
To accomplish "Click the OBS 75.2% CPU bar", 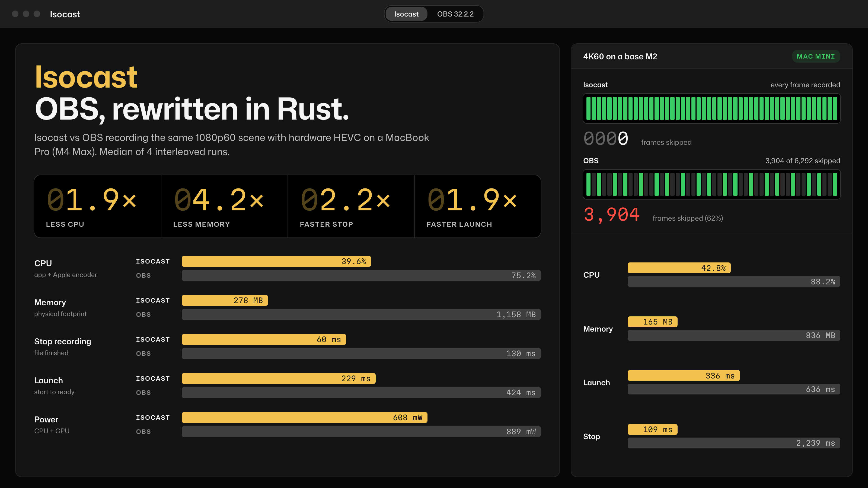I will click(x=361, y=275).
